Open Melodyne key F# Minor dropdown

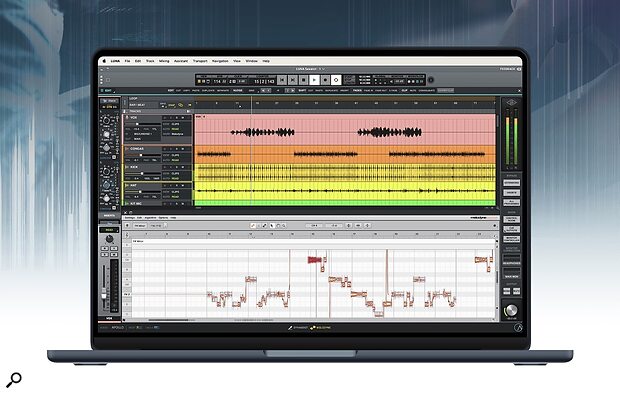click(x=140, y=225)
